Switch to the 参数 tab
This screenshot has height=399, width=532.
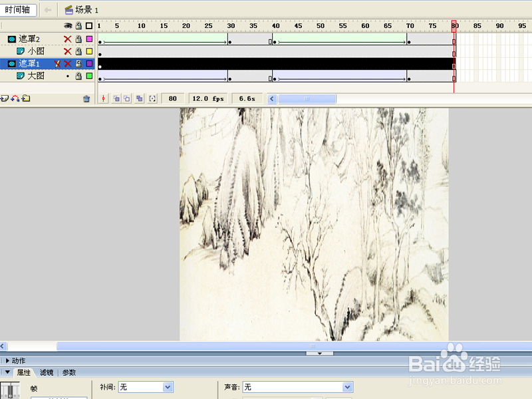(x=69, y=372)
